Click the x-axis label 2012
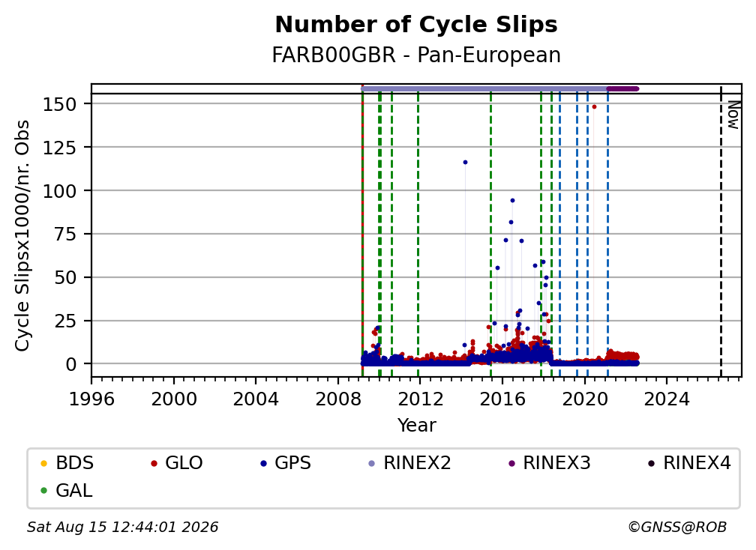756x550 pixels. [x=420, y=399]
